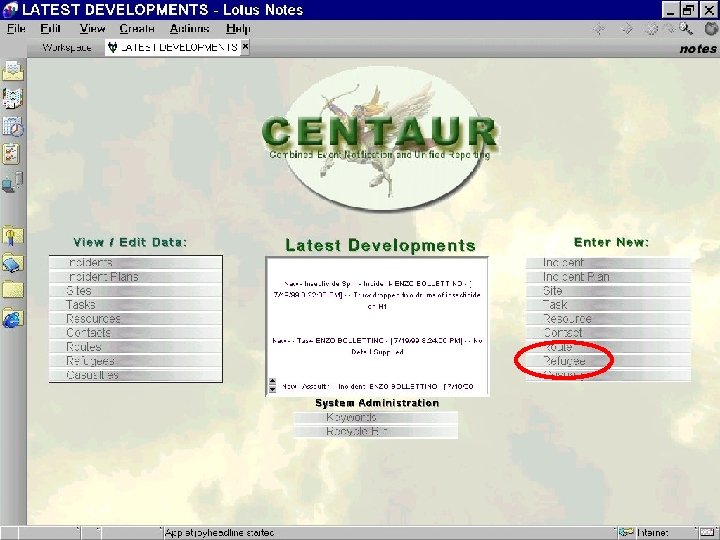Enter a new Task

[608, 304]
